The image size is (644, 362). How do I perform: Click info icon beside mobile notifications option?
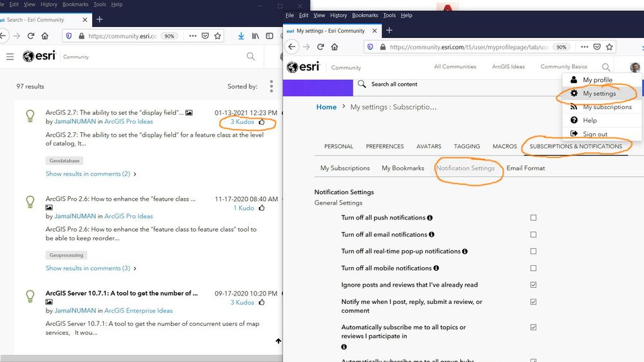[x=436, y=268]
